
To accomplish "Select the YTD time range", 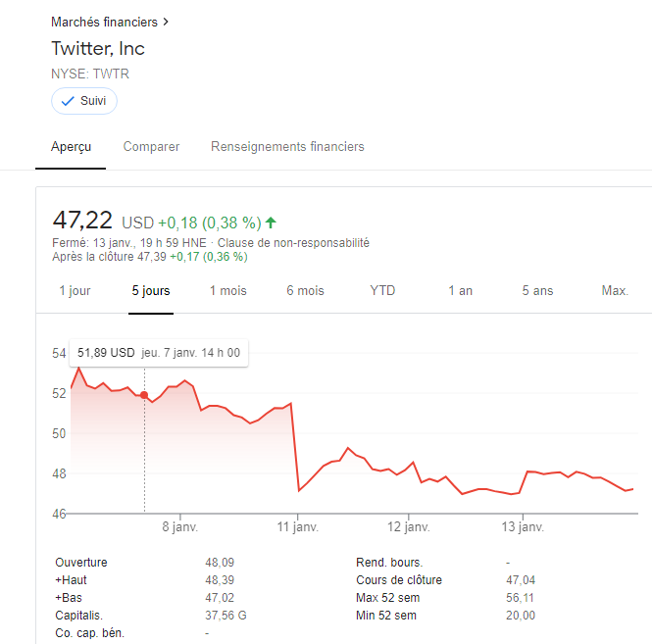I will [x=382, y=290].
